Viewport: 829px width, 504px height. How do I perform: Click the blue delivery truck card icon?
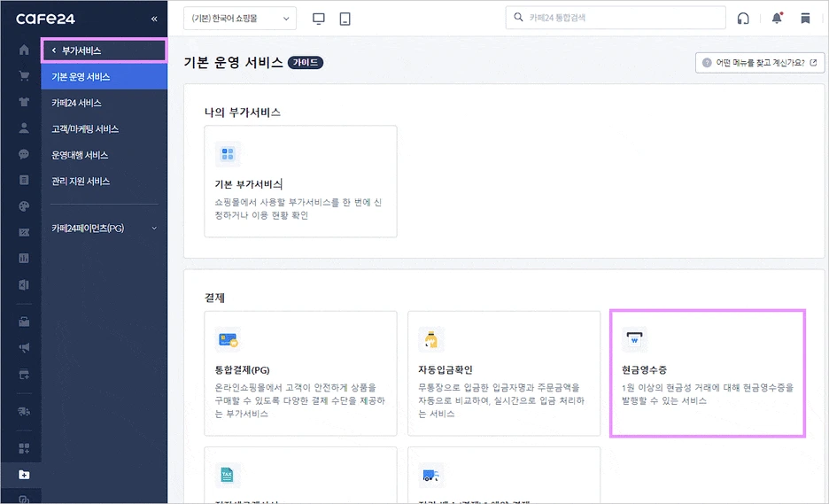[x=431, y=475]
